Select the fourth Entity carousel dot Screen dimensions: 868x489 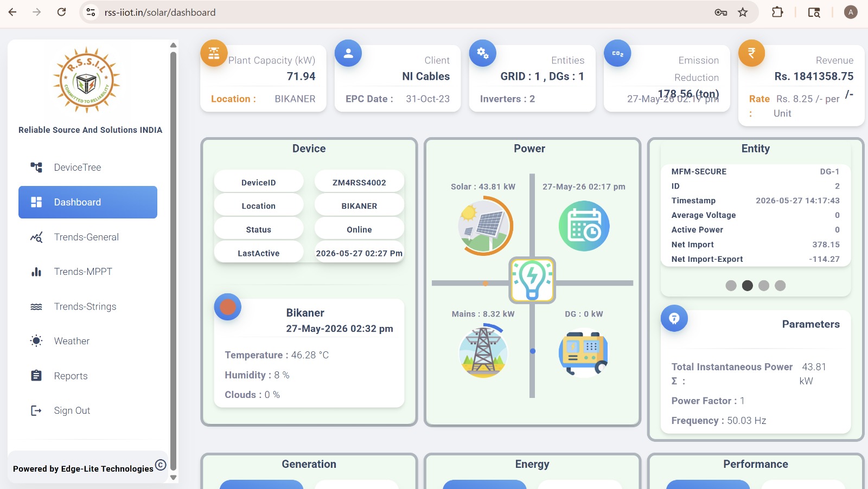[x=780, y=286]
